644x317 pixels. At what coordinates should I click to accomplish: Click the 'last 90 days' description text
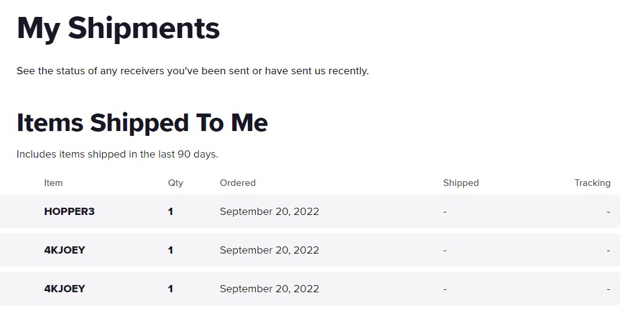point(117,155)
